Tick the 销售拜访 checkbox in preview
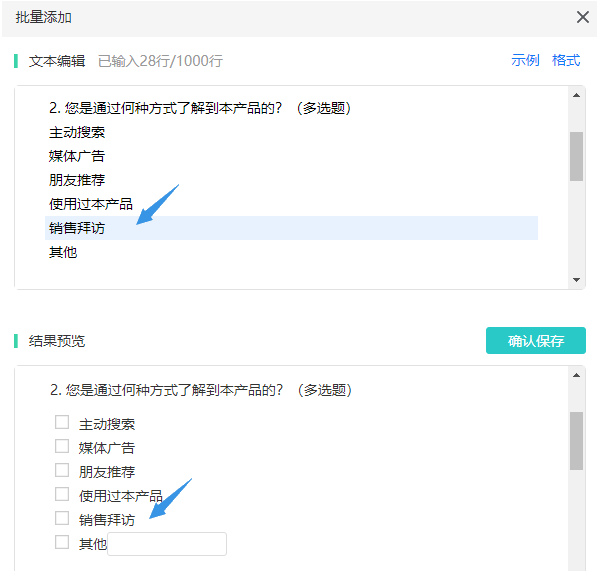The image size is (600, 571). coord(62,518)
